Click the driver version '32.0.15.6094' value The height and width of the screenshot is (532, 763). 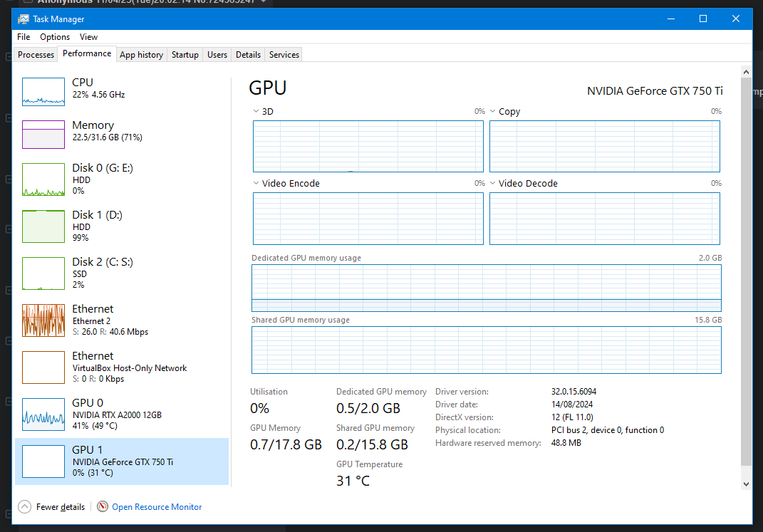573,392
